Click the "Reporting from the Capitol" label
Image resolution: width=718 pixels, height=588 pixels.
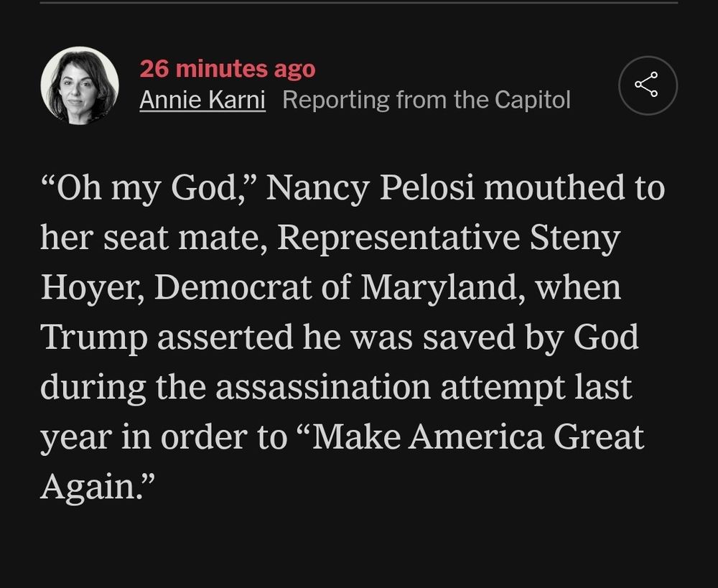pos(426,101)
